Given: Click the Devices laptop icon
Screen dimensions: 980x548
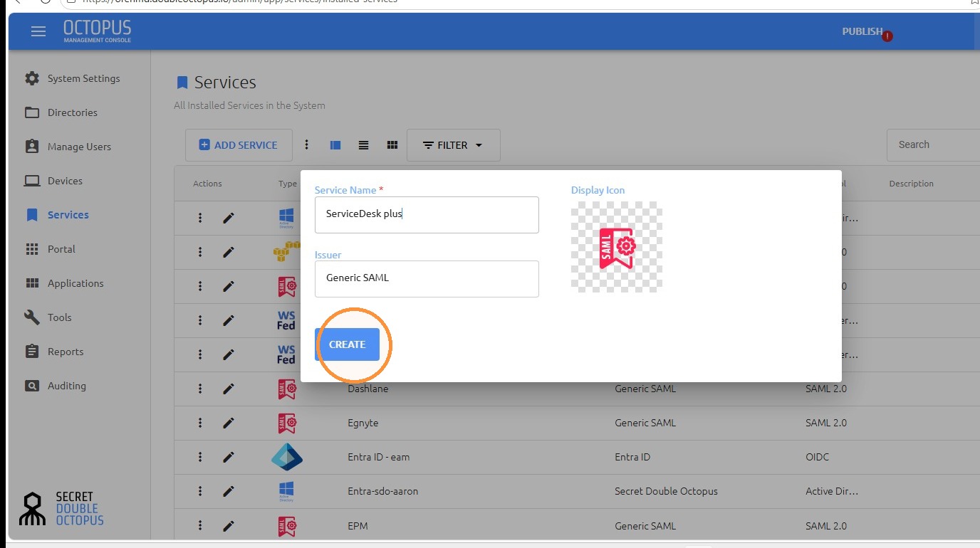Looking at the screenshot, I should point(32,181).
